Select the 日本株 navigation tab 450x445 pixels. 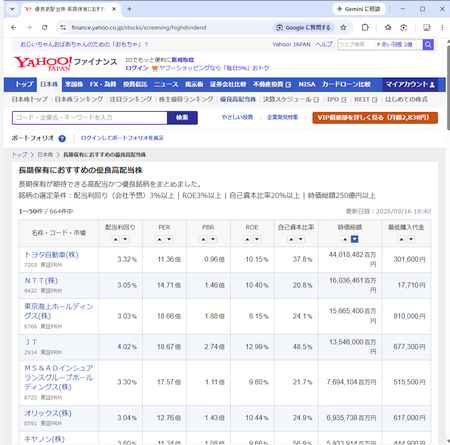click(x=49, y=85)
